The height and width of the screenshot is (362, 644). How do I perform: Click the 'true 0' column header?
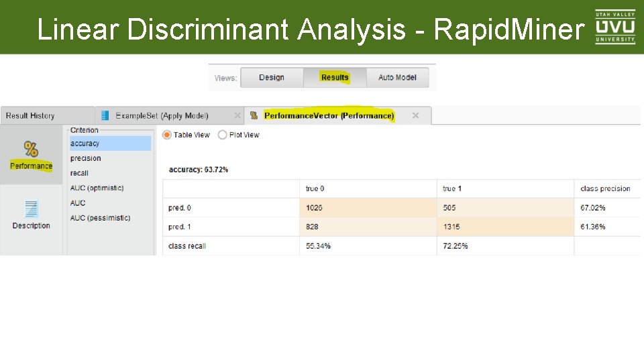pos(368,189)
